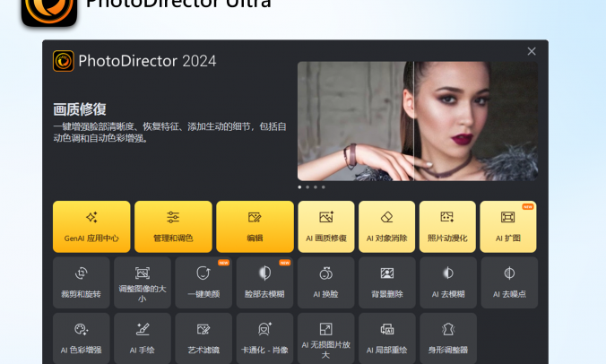Open 背景删除 tool
Viewport: 606px width, 364px height.
[x=387, y=282]
